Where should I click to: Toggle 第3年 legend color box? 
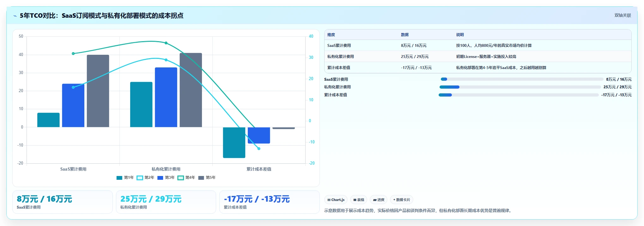click(160, 178)
